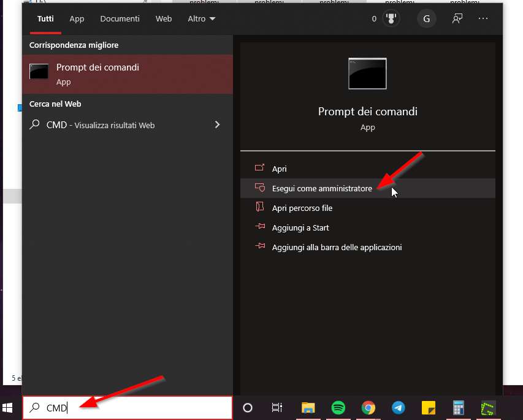Expand the Altro filter dropdown

tap(202, 18)
